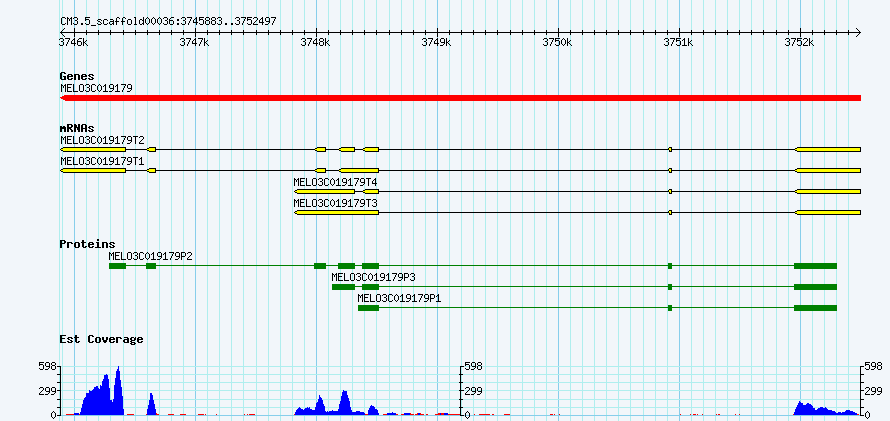Click the 3748k ruler tick label
Image resolution: width=890 pixels, height=421 pixels.
(316, 43)
